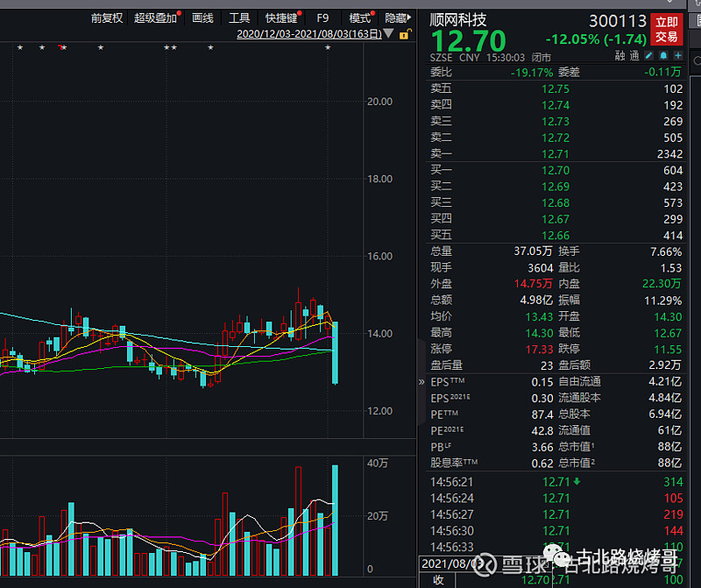
Task: Click the 涨停 price 17.33
Action: pos(539,350)
